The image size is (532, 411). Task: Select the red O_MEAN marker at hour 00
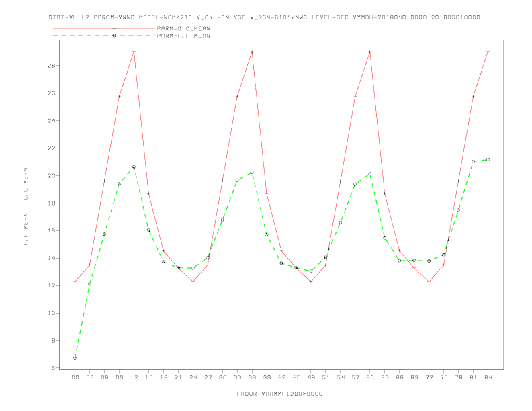[x=75, y=281]
